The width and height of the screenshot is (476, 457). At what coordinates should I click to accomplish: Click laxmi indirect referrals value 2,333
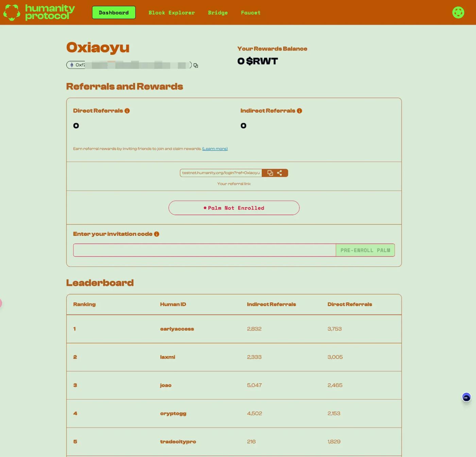pos(254,357)
